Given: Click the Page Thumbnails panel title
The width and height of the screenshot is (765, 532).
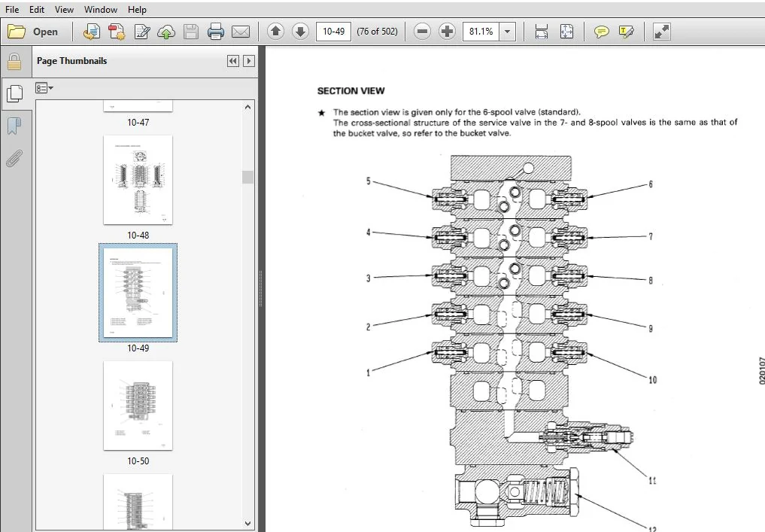Looking at the screenshot, I should point(71,61).
